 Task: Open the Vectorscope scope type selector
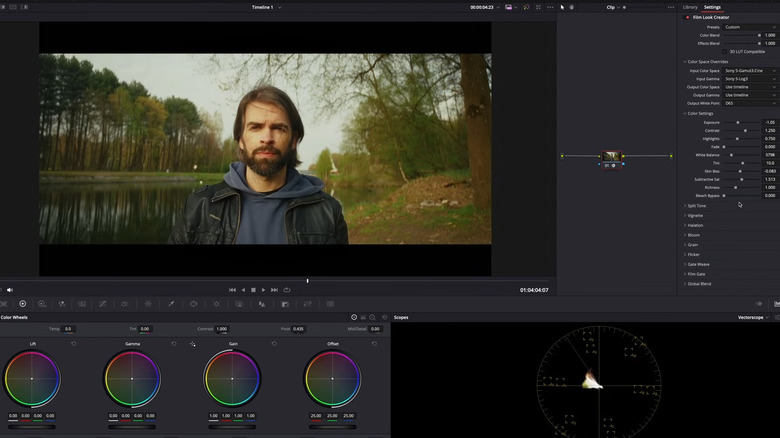click(753, 317)
